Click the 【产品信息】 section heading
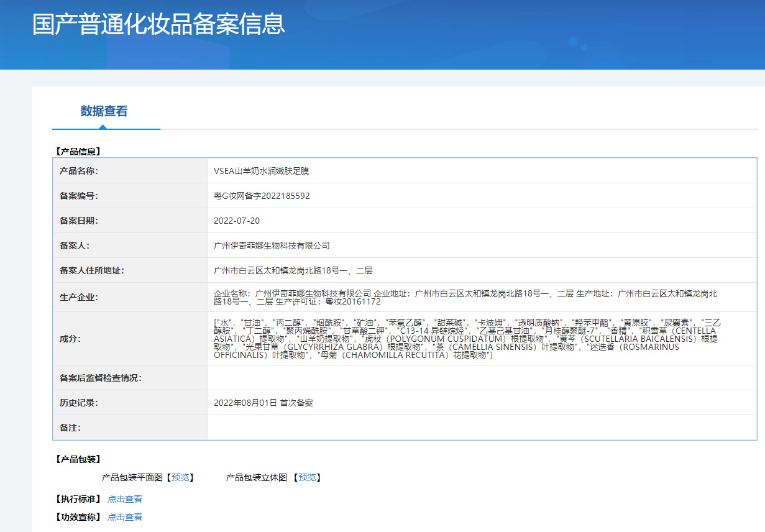The image size is (765, 532). point(78,151)
